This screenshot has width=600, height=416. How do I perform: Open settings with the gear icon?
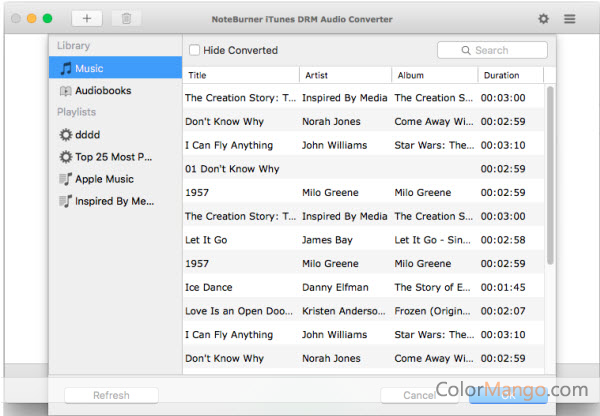543,19
